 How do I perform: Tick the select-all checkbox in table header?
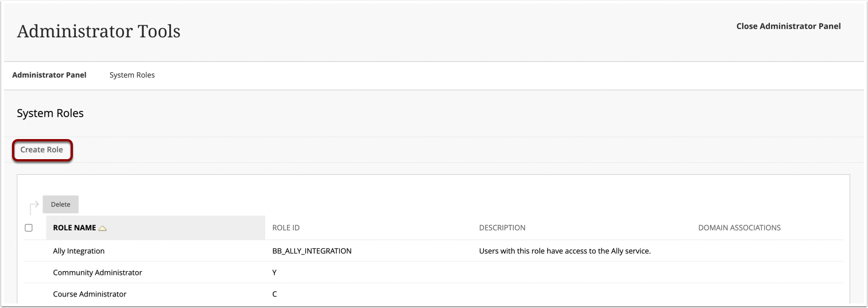coord(29,228)
